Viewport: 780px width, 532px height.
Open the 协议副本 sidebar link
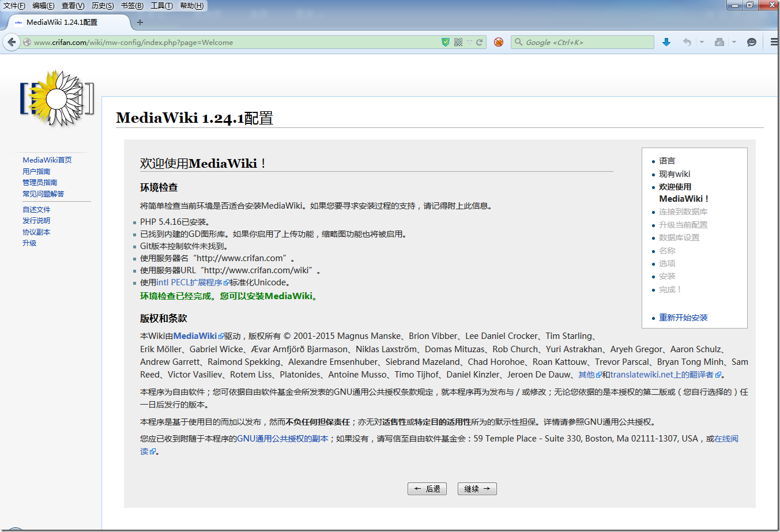click(x=36, y=232)
